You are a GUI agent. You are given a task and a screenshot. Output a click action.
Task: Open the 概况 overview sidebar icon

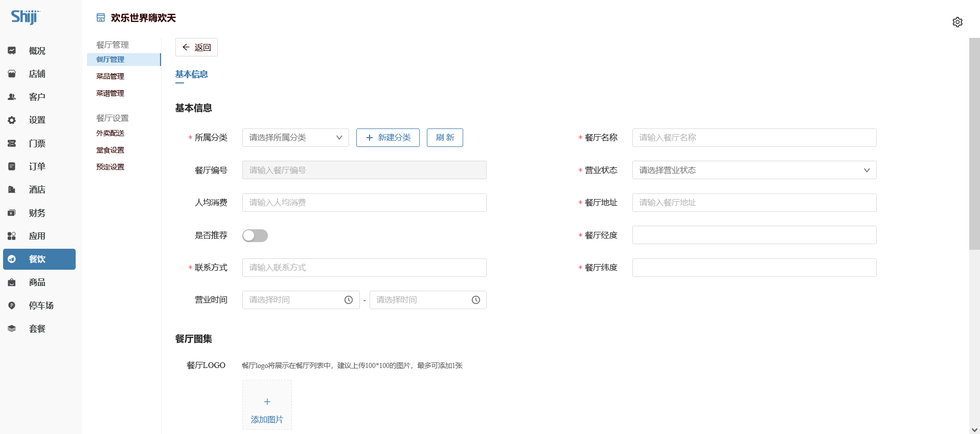12,51
